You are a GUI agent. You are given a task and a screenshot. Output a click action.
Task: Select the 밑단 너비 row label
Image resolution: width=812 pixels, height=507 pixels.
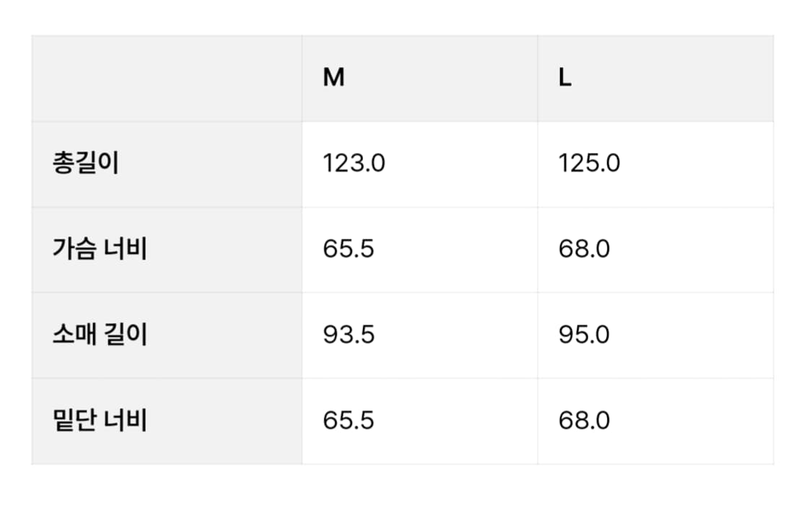tap(100, 420)
